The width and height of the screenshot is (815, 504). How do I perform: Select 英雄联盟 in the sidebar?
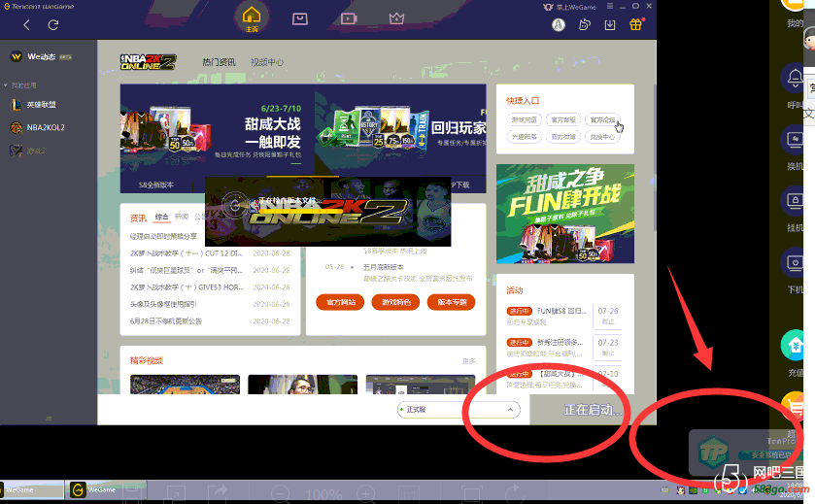[x=34, y=105]
